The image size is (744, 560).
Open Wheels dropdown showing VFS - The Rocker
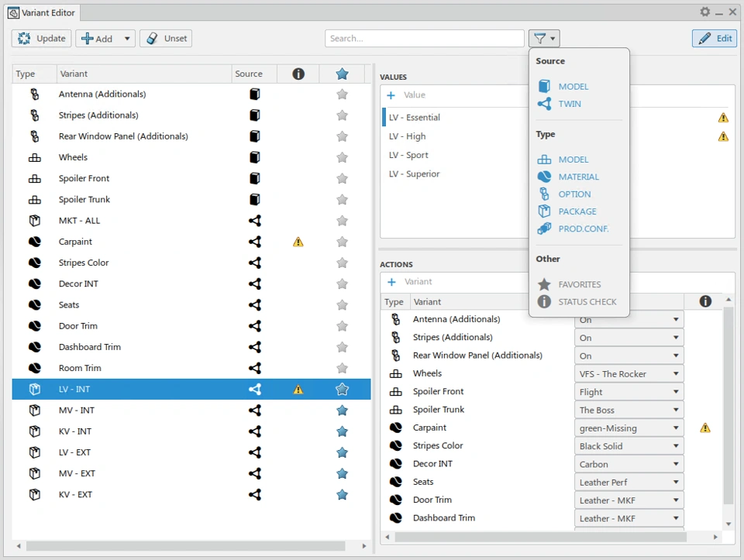(x=629, y=374)
